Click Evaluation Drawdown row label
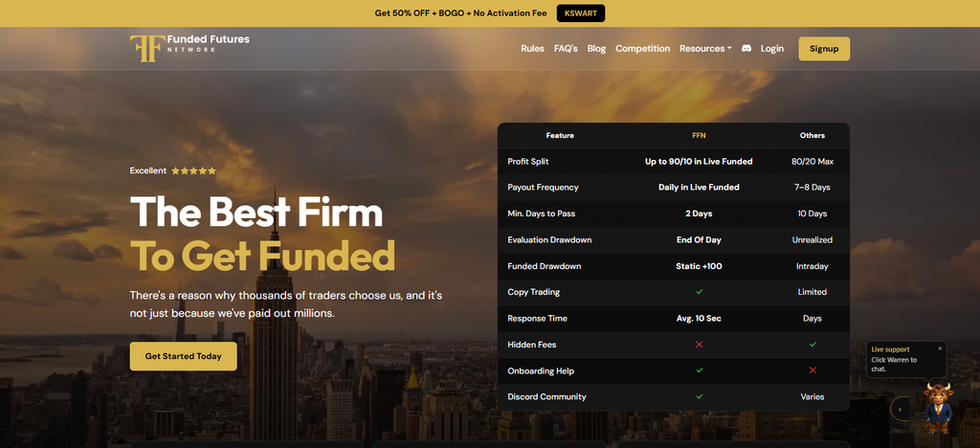The height and width of the screenshot is (448, 980). pos(549,240)
